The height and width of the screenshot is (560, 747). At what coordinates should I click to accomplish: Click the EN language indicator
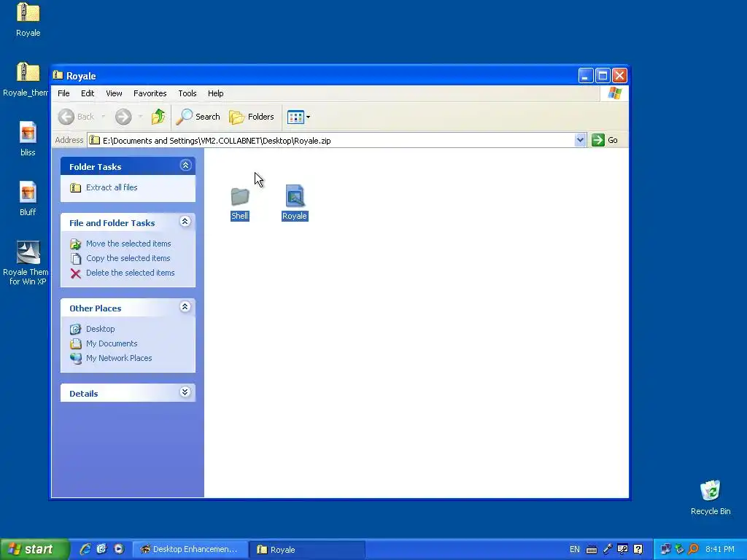[x=575, y=550]
